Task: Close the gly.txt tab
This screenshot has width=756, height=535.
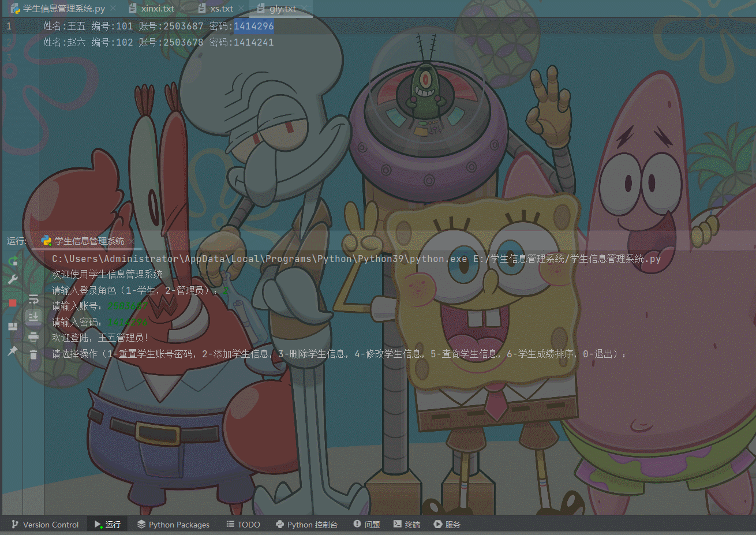Action: (304, 9)
